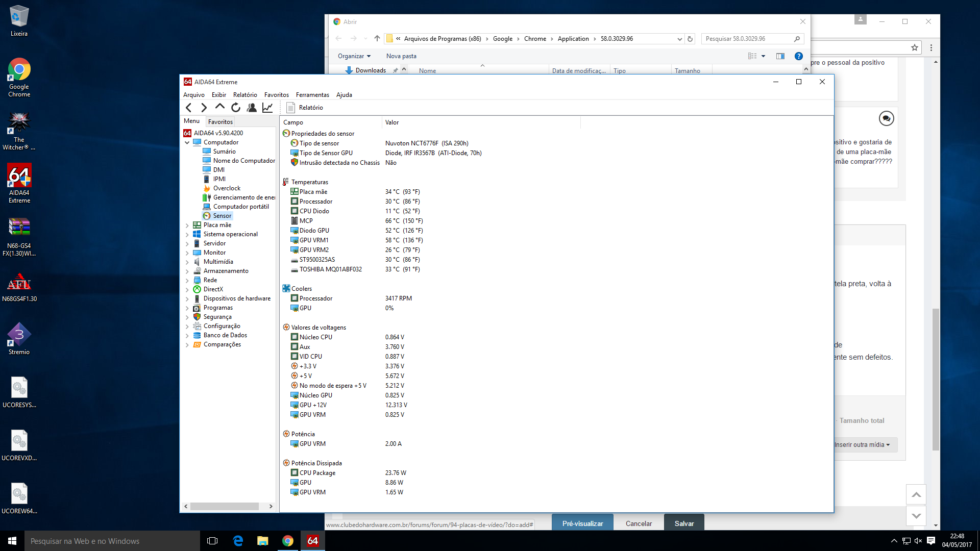Image resolution: width=980 pixels, height=551 pixels.
Task: Open Google Chrome desktop shortcut
Action: pyautogui.click(x=19, y=78)
